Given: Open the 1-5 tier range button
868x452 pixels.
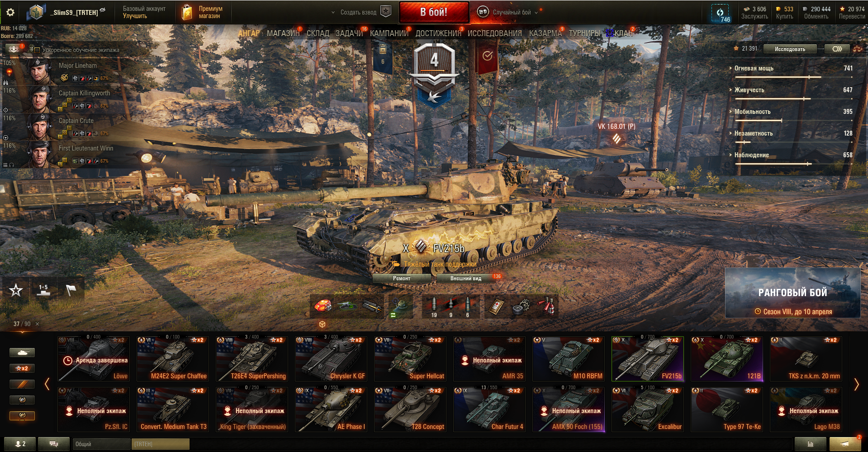Looking at the screenshot, I should 43,290.
